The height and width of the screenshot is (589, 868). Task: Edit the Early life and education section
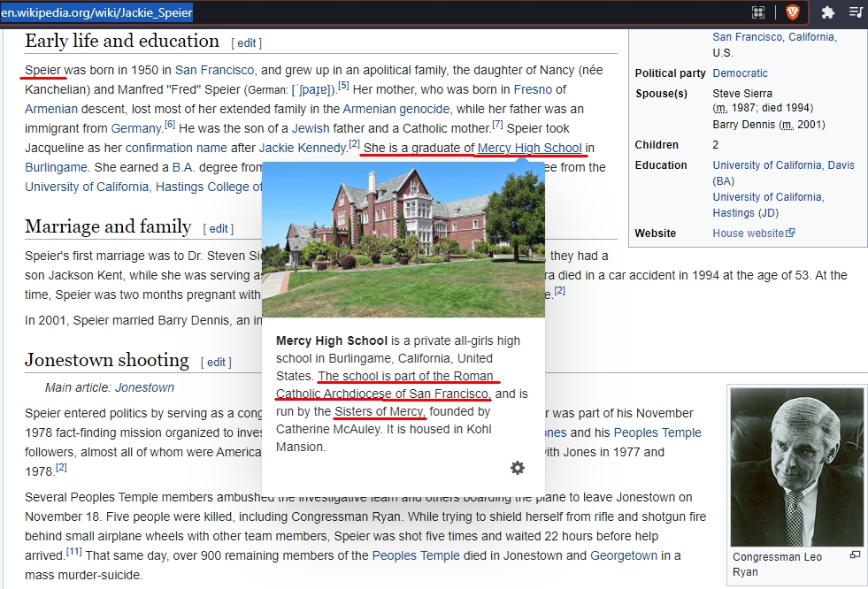click(x=246, y=43)
